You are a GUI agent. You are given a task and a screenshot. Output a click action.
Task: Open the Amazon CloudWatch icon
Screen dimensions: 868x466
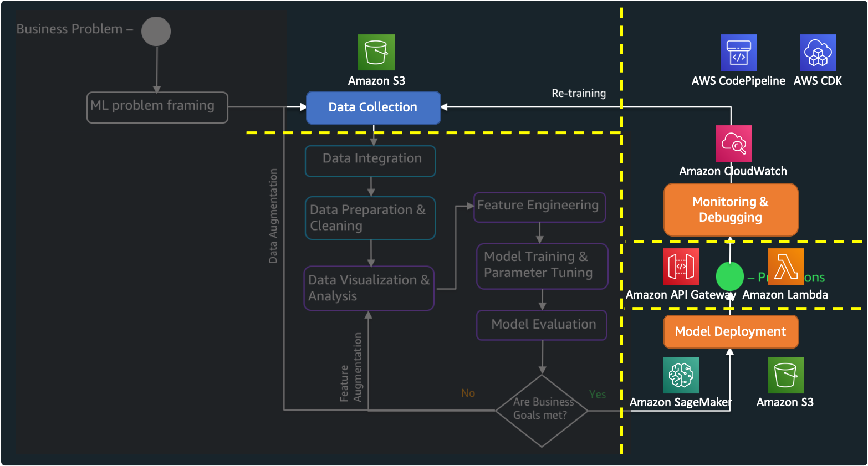(x=734, y=144)
